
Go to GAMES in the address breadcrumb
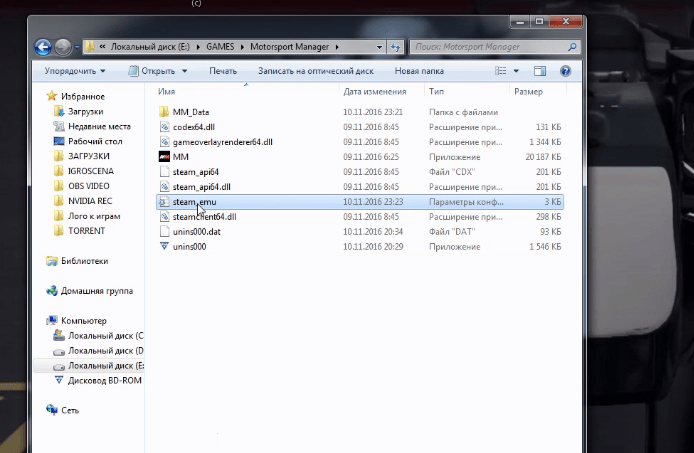(x=220, y=46)
